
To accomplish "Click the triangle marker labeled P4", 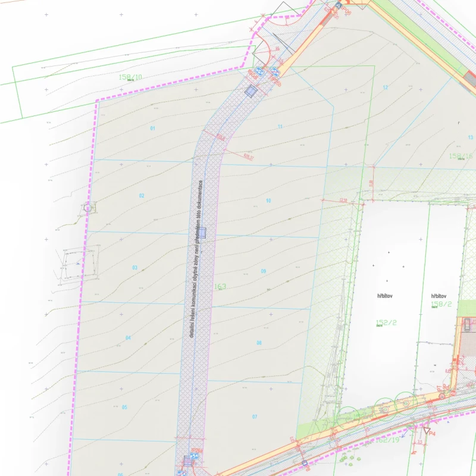I will (427, 429).
